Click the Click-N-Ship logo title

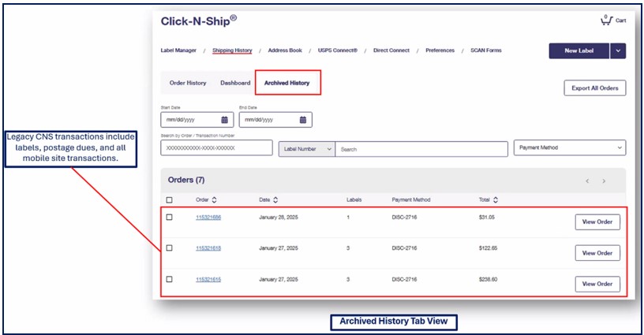pos(199,21)
